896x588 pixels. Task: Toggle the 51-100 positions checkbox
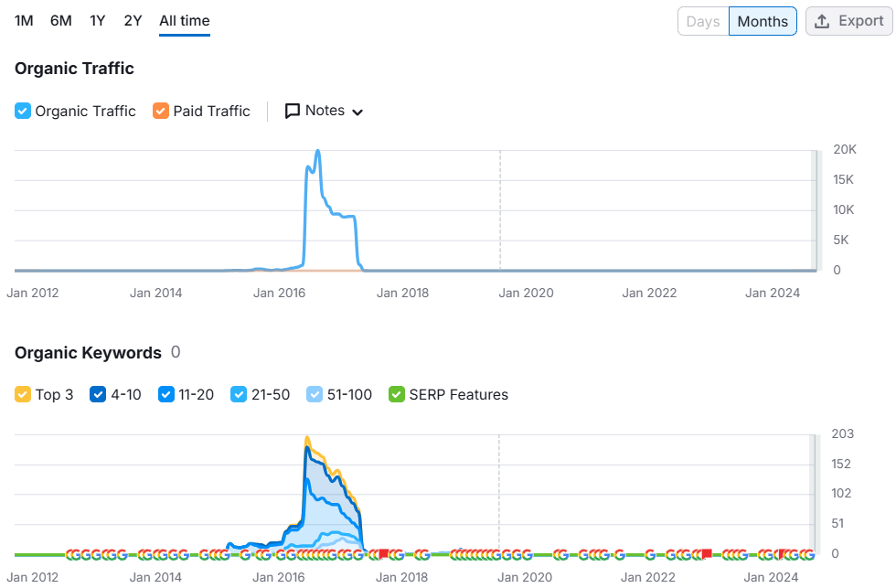point(315,394)
